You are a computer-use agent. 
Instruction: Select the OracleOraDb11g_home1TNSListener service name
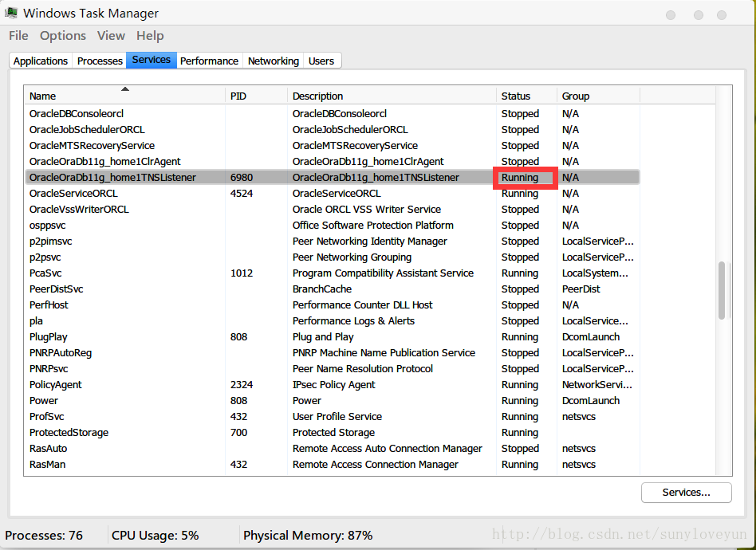112,178
